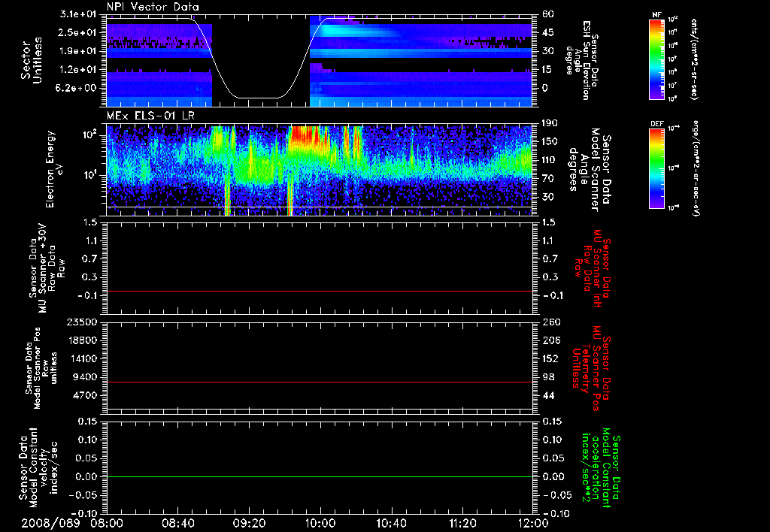The width and height of the screenshot is (770, 532).
Task: Click the green line in velocity panel
Action: point(320,476)
